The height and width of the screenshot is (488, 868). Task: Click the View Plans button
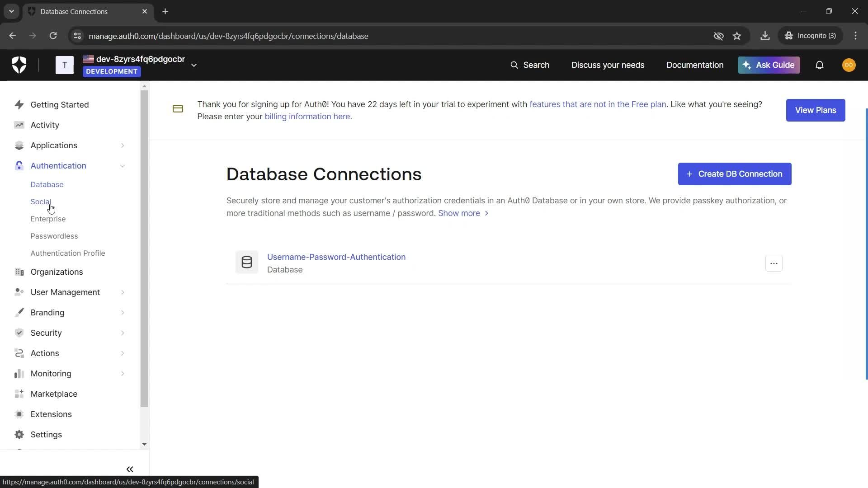[x=815, y=110]
